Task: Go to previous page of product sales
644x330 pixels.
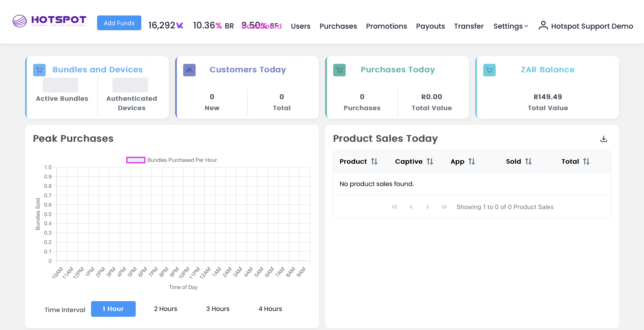Action: coord(411,207)
